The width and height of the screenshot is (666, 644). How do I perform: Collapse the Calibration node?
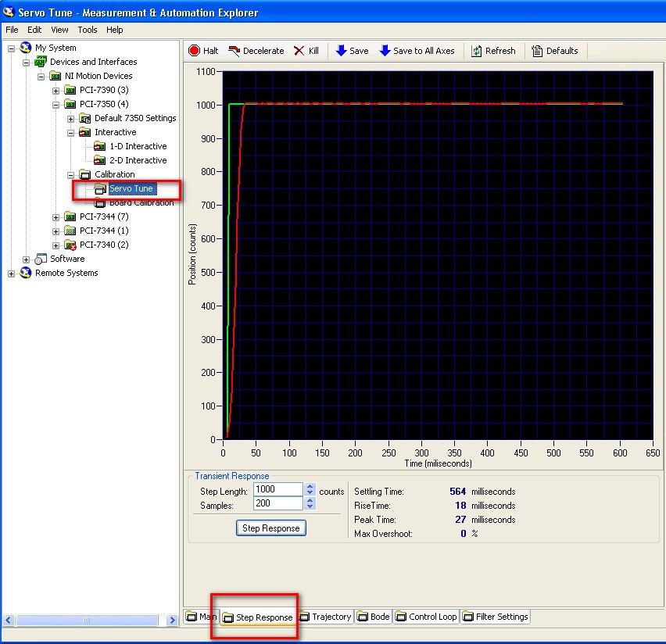point(71,175)
